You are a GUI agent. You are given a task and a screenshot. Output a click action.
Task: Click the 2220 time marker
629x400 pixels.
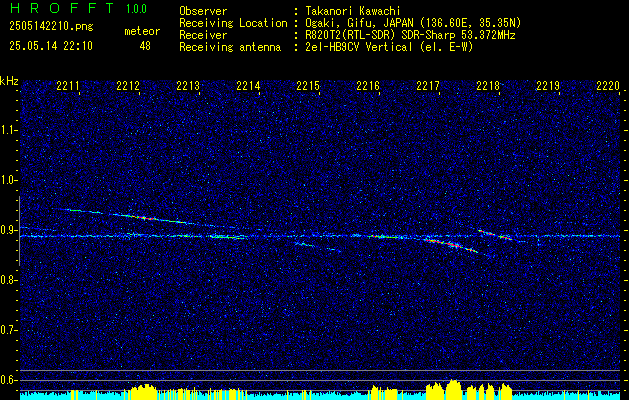(x=608, y=85)
